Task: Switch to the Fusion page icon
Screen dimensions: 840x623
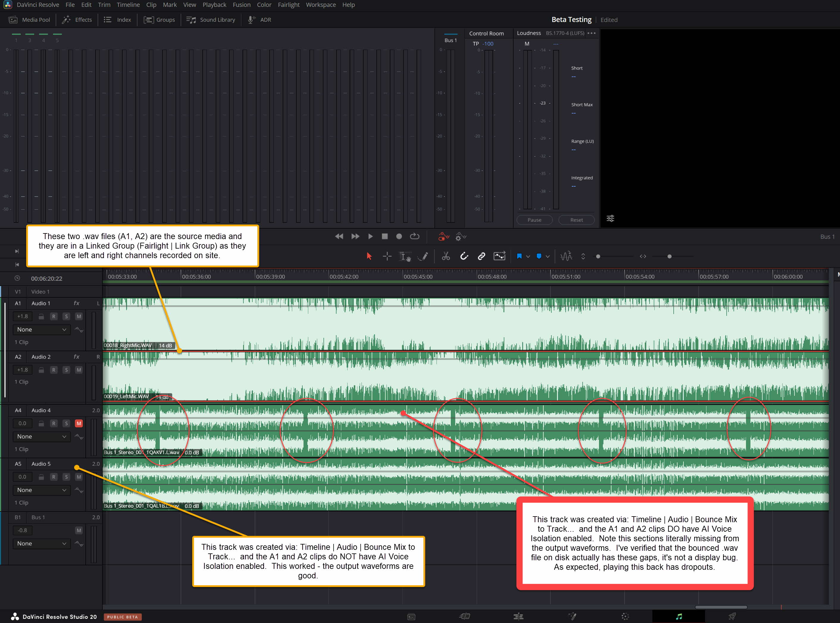Action: [572, 616]
